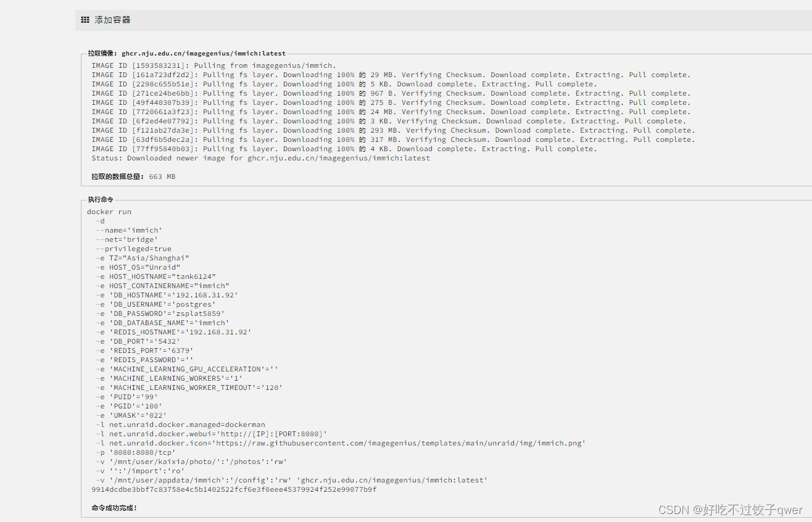Viewport: 812px width, 522px height.
Task: Click the UMASK='022' line
Action: pos(131,415)
